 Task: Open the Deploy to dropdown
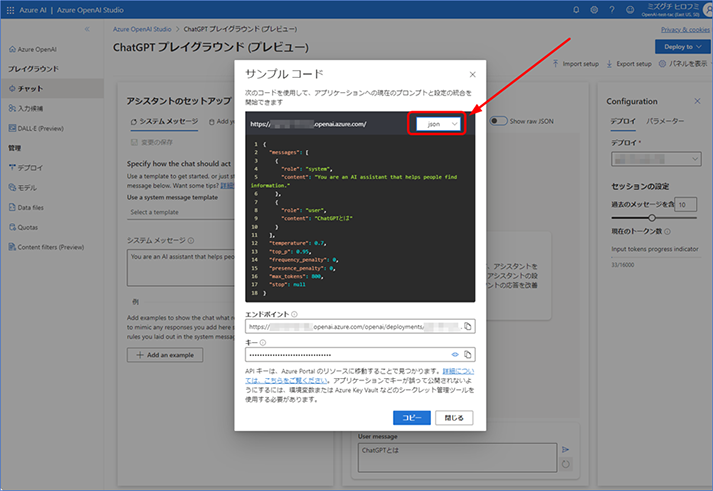click(x=683, y=47)
